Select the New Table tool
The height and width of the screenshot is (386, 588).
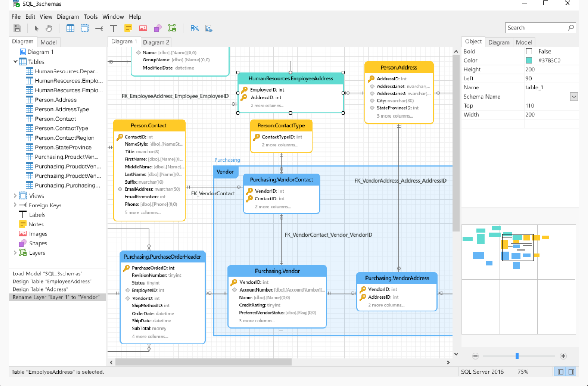click(70, 28)
